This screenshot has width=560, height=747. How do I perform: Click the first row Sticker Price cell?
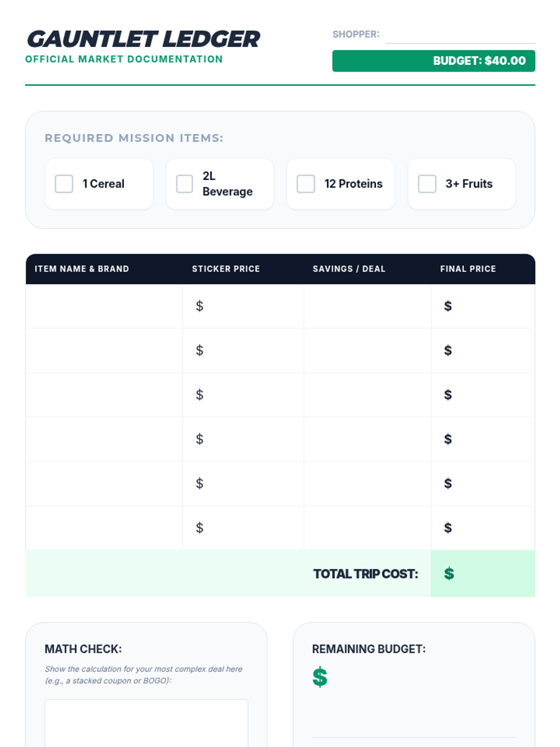[243, 306]
